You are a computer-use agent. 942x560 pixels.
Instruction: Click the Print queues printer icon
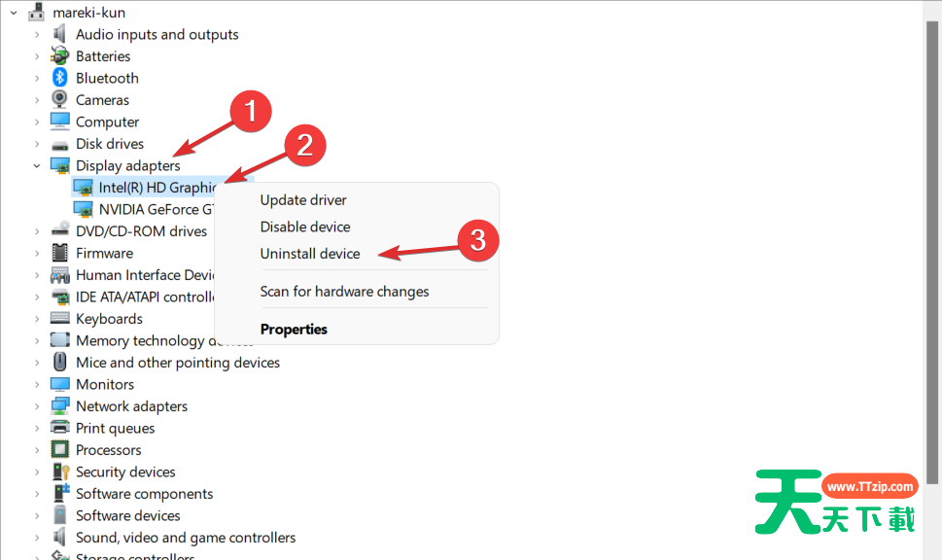click(x=60, y=428)
